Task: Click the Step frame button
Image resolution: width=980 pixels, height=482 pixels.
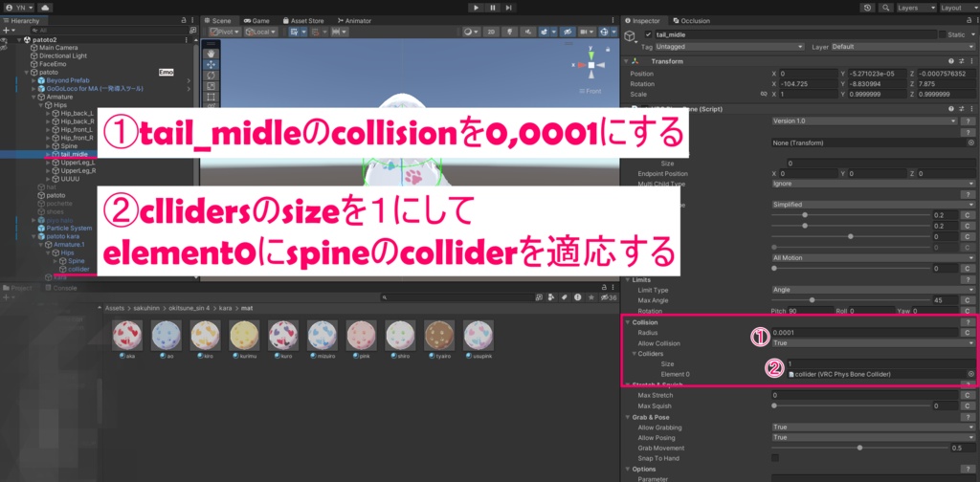Action: 509,8
